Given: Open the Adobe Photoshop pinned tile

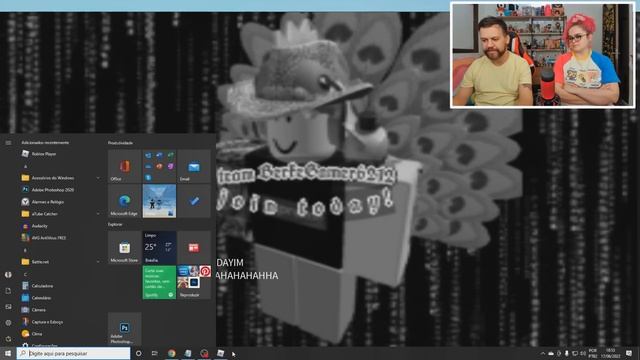Looking at the screenshot, I should (124, 329).
